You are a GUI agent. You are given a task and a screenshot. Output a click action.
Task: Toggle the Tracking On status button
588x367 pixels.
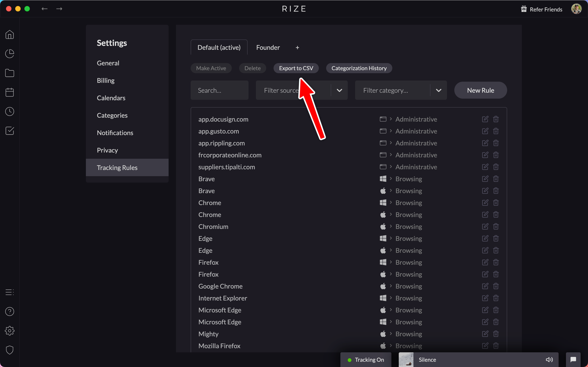[366, 360]
